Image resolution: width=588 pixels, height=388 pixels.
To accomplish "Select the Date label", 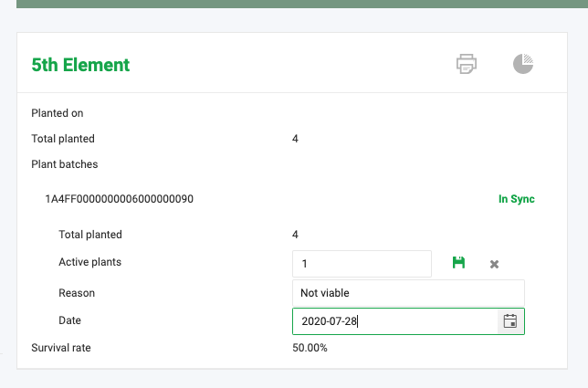I will tap(69, 320).
